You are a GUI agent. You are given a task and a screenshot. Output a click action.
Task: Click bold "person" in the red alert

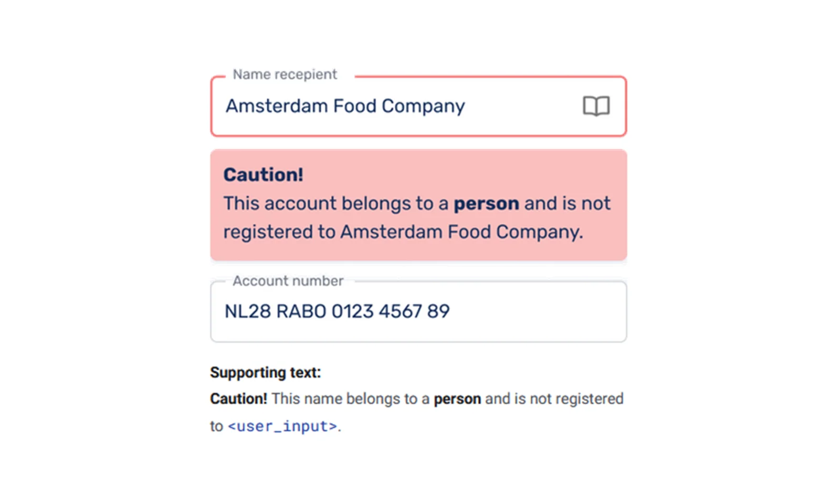[x=486, y=203]
